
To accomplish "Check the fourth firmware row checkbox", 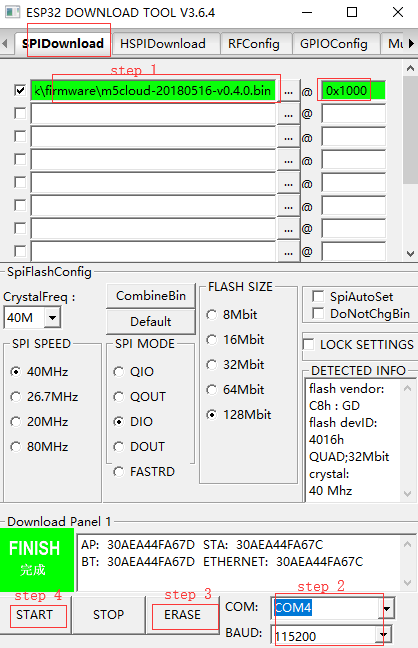I will [x=20, y=160].
